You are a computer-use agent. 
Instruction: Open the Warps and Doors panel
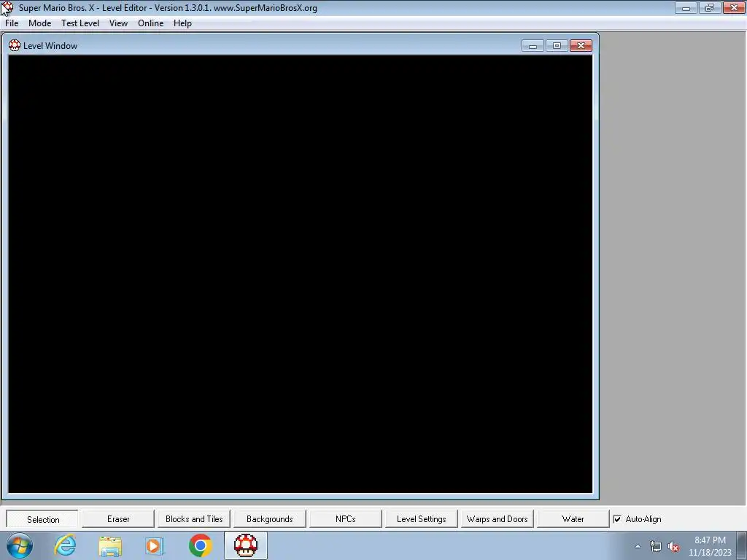point(497,519)
